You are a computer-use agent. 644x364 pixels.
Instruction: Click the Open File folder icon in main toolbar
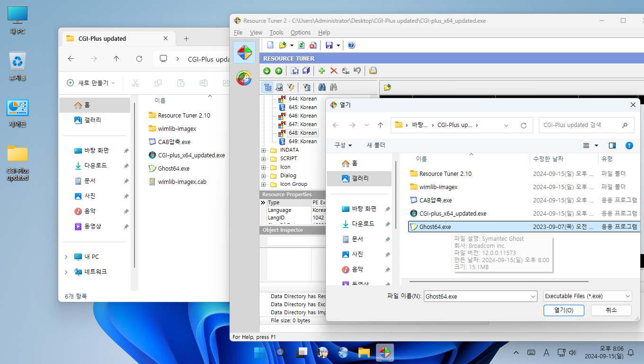click(283, 45)
